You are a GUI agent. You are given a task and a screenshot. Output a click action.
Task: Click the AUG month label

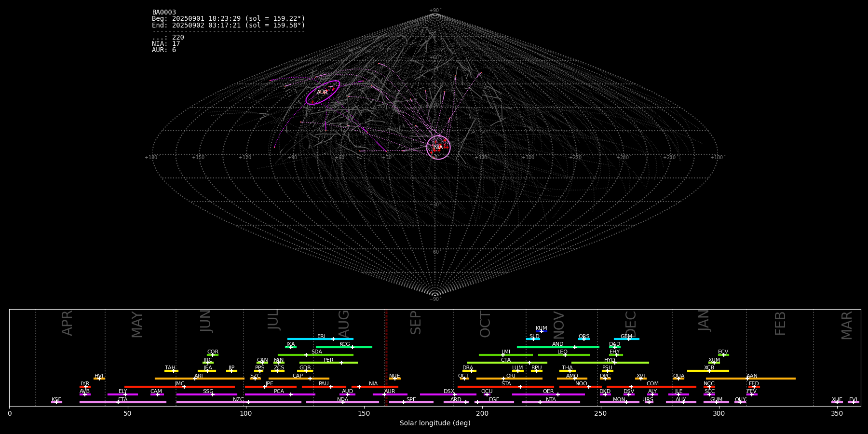click(x=344, y=323)
